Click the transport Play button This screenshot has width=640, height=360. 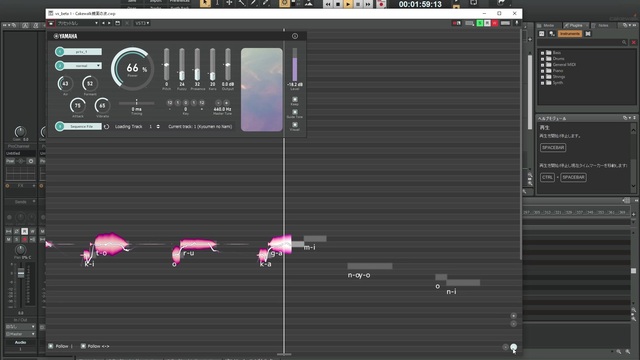348,4
